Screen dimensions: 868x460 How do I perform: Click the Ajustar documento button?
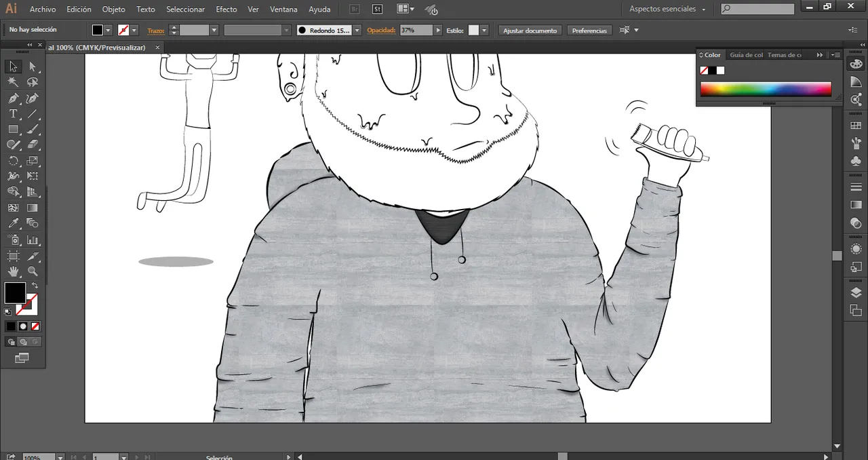point(530,31)
